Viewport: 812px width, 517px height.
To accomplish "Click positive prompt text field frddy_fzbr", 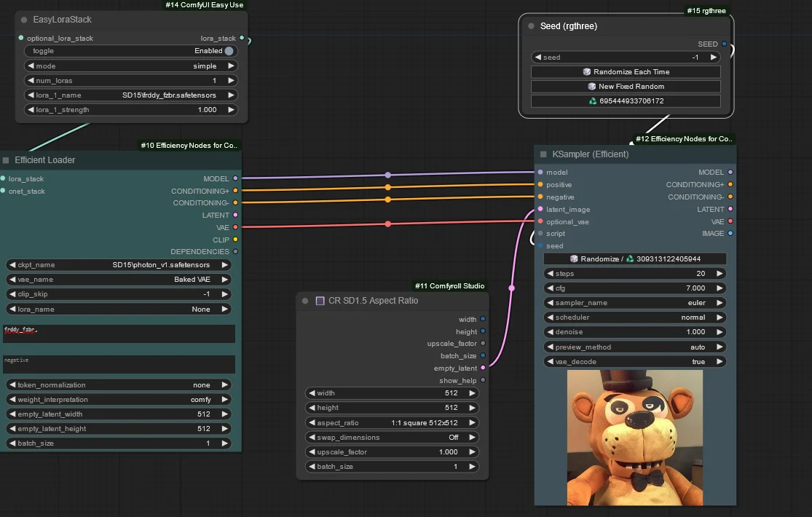I will (119, 334).
